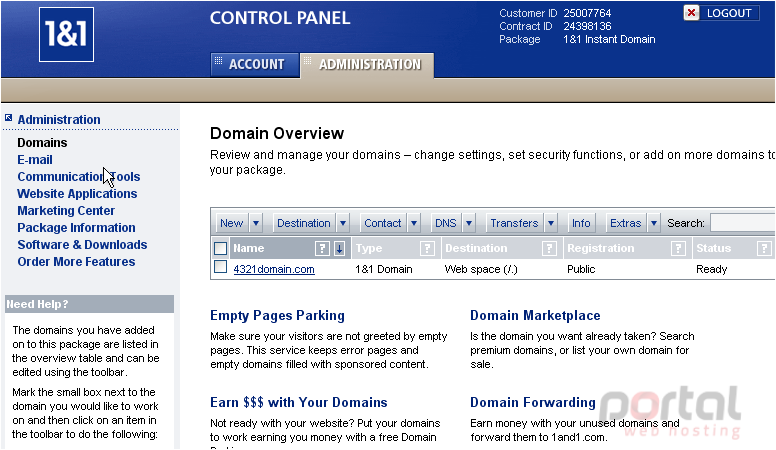776x450 pixels.
Task: Click the 'Web space (/.)' destination cell
Action: [x=481, y=269]
